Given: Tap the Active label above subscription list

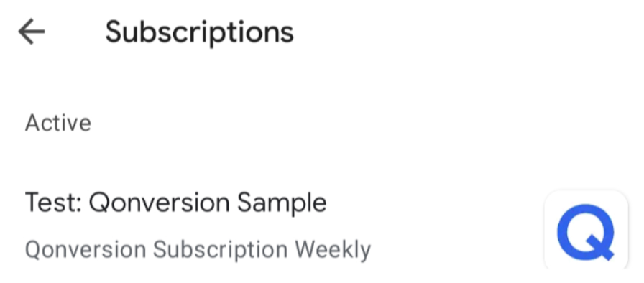Looking at the screenshot, I should click(58, 123).
